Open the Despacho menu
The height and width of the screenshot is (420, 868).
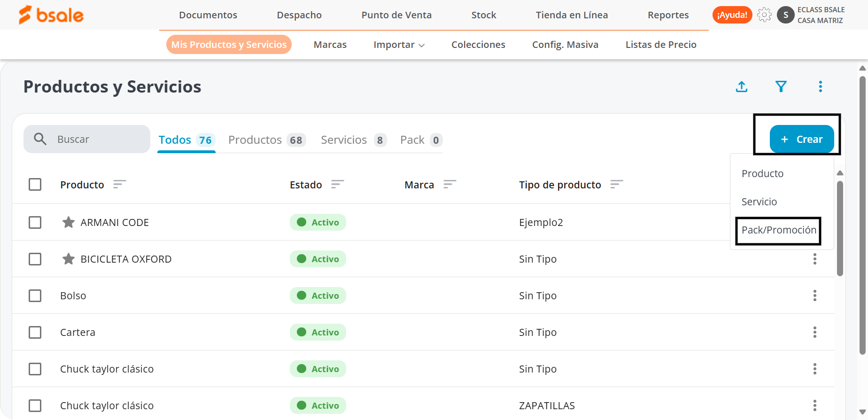point(299,15)
